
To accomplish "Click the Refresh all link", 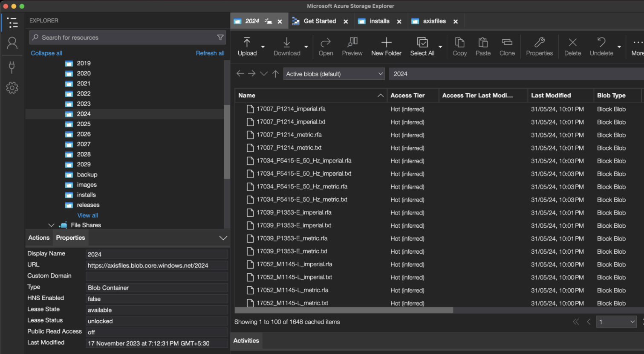I will (x=210, y=53).
